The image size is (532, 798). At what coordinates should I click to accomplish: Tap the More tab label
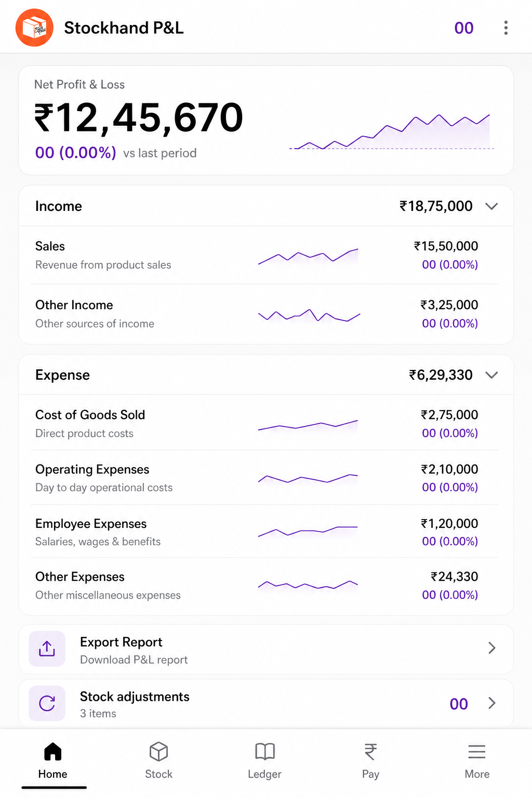tap(477, 774)
